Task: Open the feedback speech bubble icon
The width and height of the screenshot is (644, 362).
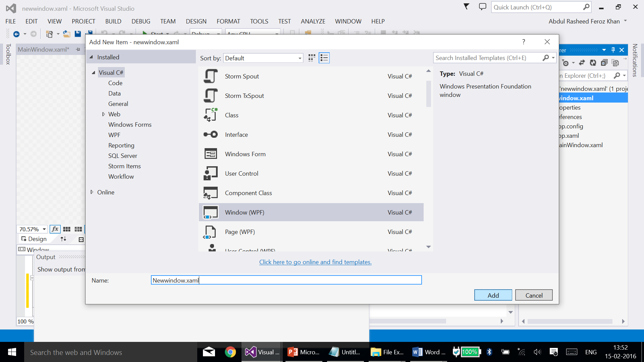Action: tap(482, 7)
